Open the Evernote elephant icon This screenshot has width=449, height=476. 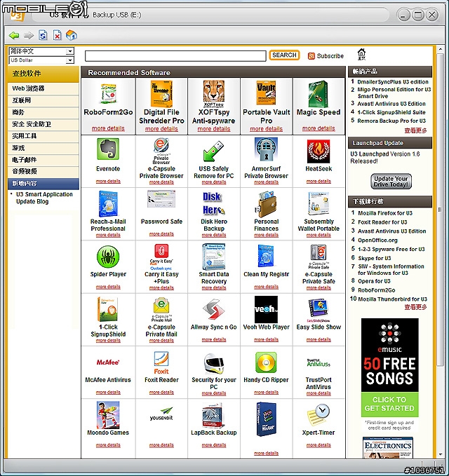108,149
